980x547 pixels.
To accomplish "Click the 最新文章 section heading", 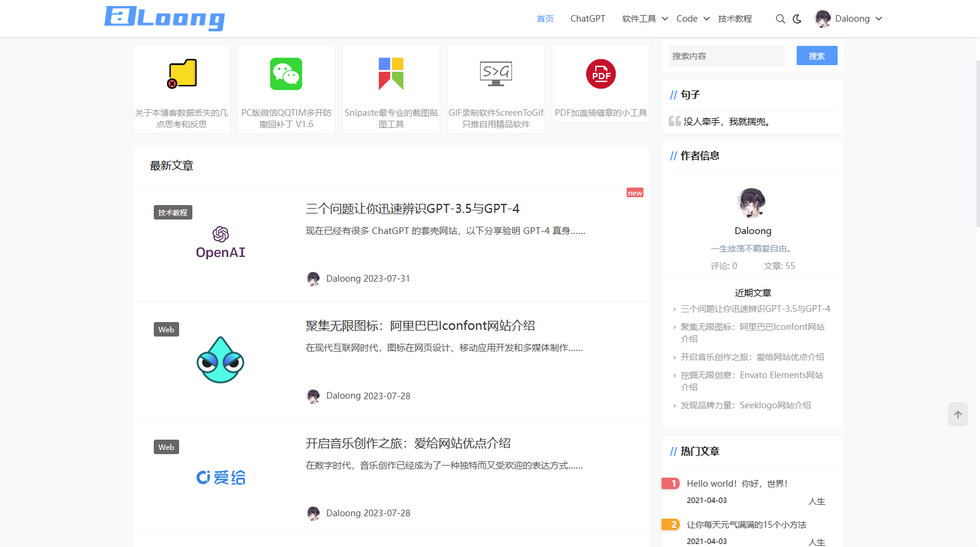I will click(172, 166).
